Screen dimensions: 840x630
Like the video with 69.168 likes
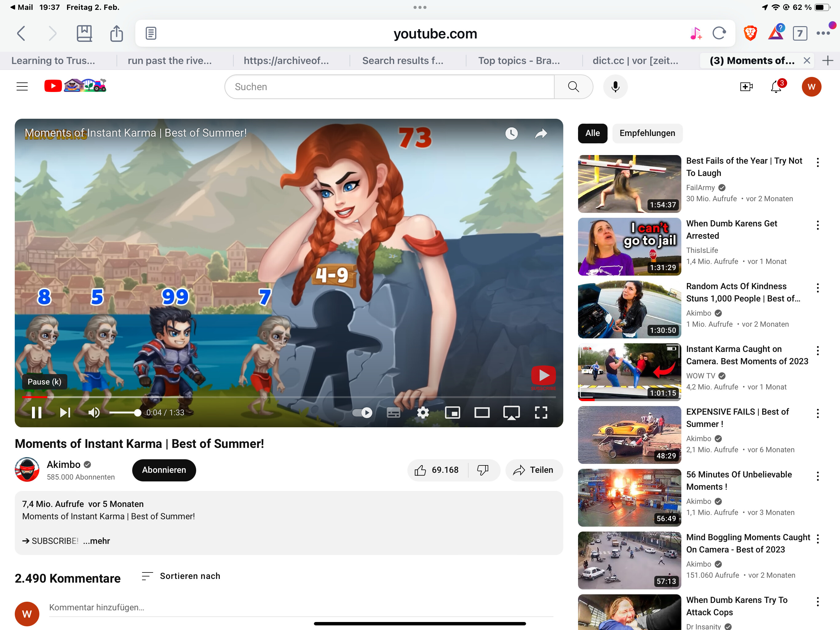point(438,470)
